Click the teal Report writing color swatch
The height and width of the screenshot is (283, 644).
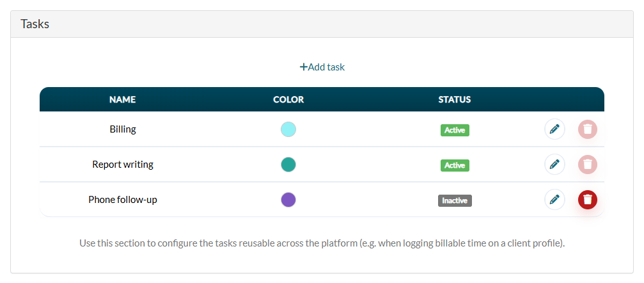pos(288,165)
